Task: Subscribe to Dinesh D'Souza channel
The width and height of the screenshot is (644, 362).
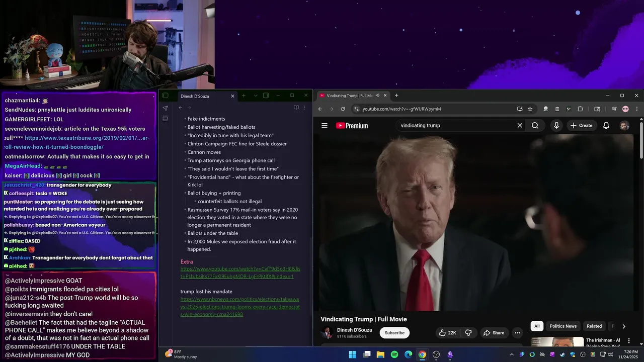Action: point(394,333)
